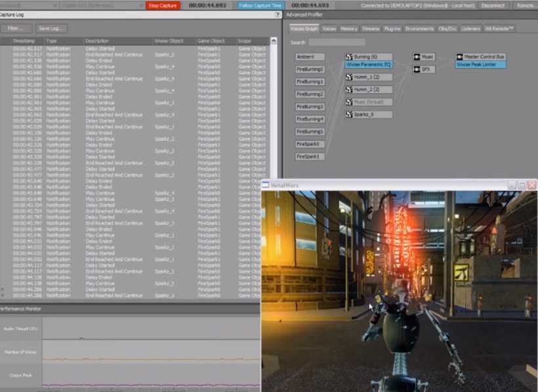Select the Wwise Parametric EQ effect
The image size is (538, 392).
point(369,65)
